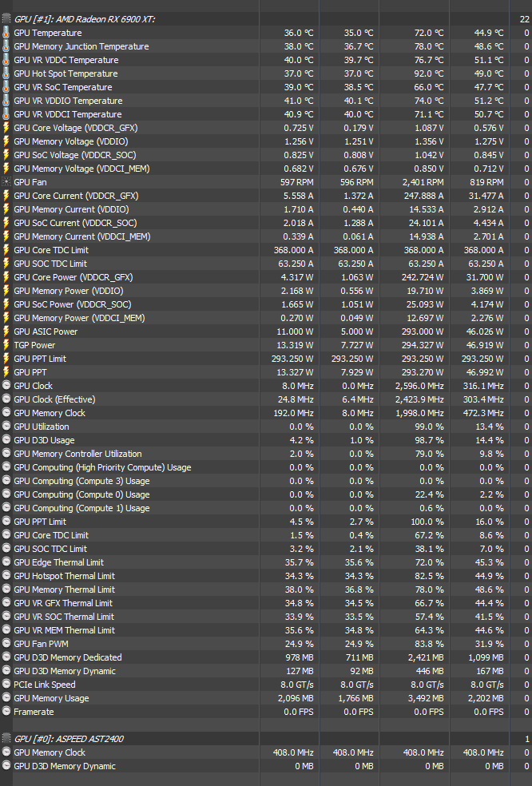The height and width of the screenshot is (786, 532).
Task: Click the icon of the GPU Fan PWM row
Action: click(6, 643)
